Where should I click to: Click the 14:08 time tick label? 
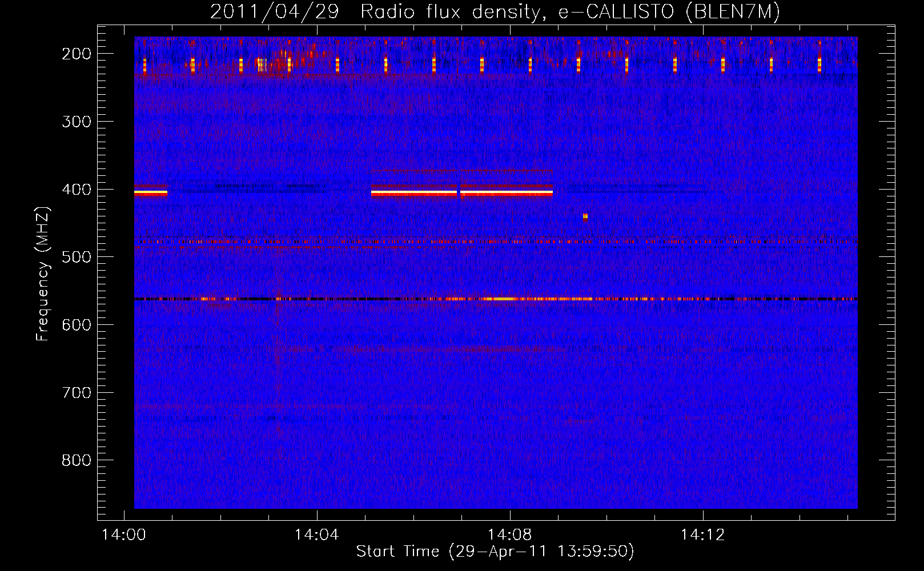pos(510,535)
